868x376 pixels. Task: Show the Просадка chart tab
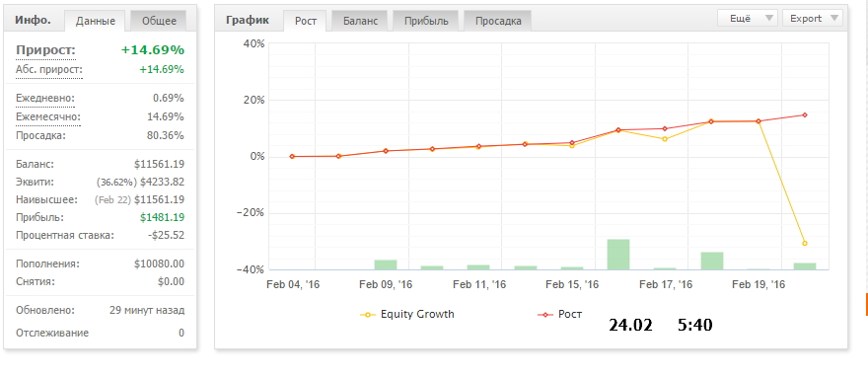(498, 21)
